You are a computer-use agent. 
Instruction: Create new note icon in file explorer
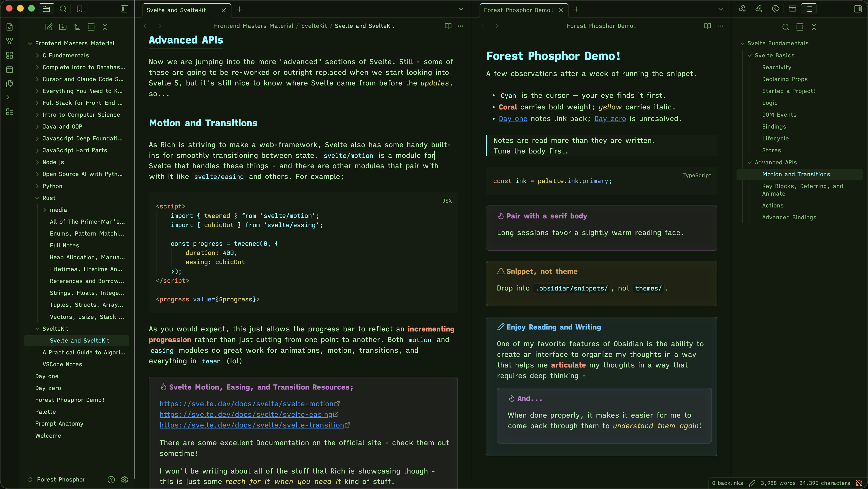coord(49,27)
